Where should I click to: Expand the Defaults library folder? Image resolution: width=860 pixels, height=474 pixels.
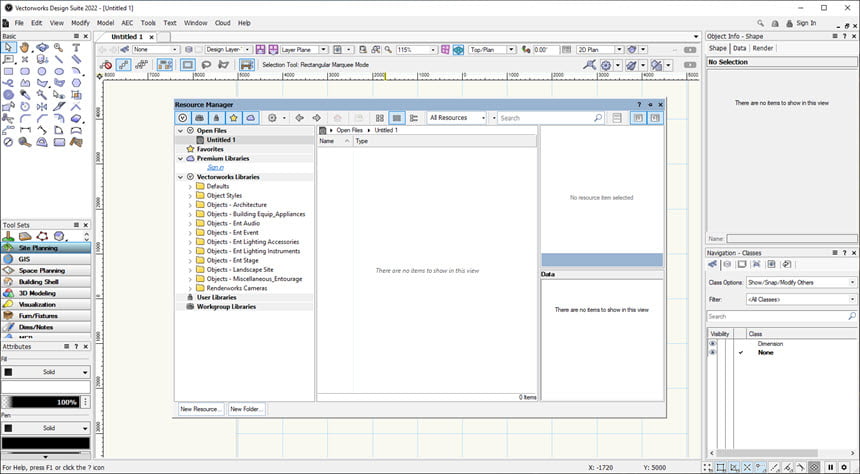[190, 187]
